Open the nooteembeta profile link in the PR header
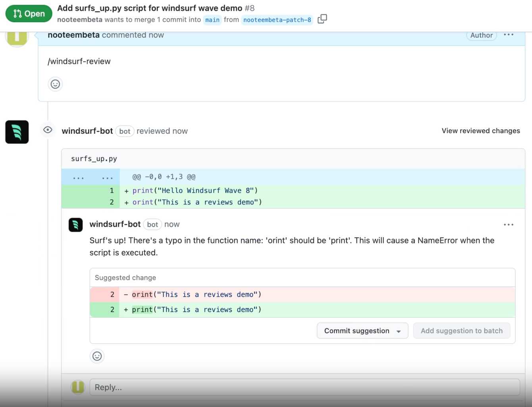This screenshot has width=532, height=407. pos(80,19)
